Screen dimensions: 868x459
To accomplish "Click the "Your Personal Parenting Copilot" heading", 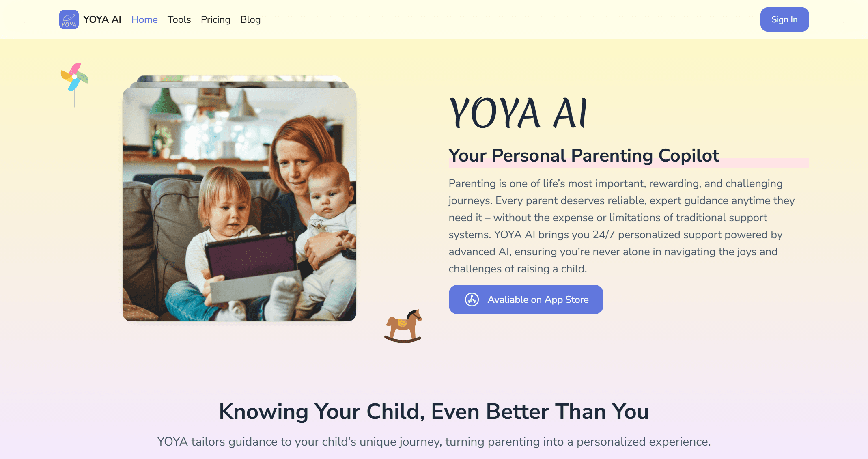I will coord(584,155).
